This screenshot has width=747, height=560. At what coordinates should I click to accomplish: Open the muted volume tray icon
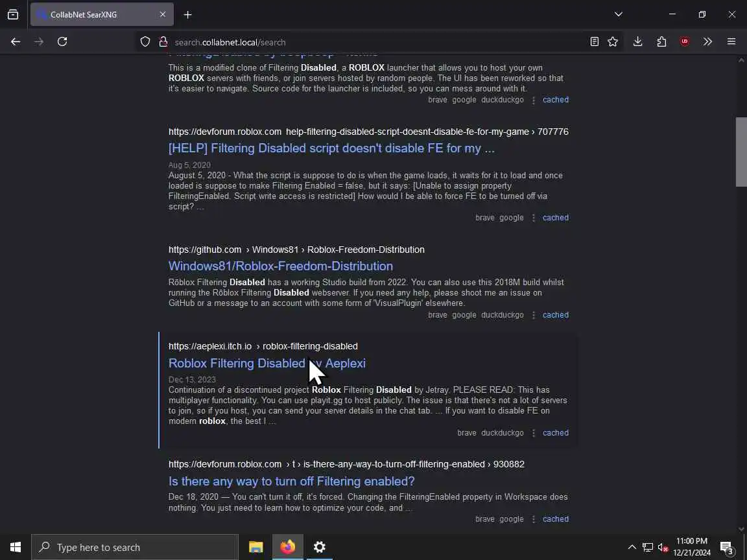click(663, 547)
